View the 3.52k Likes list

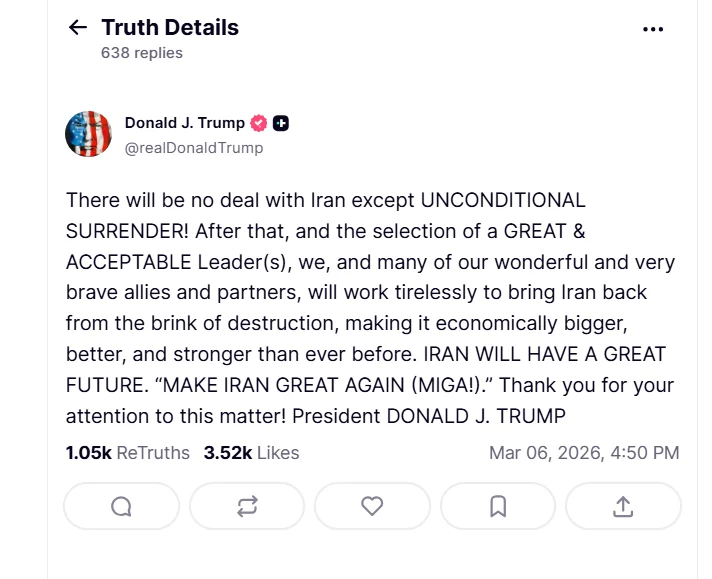(x=251, y=453)
